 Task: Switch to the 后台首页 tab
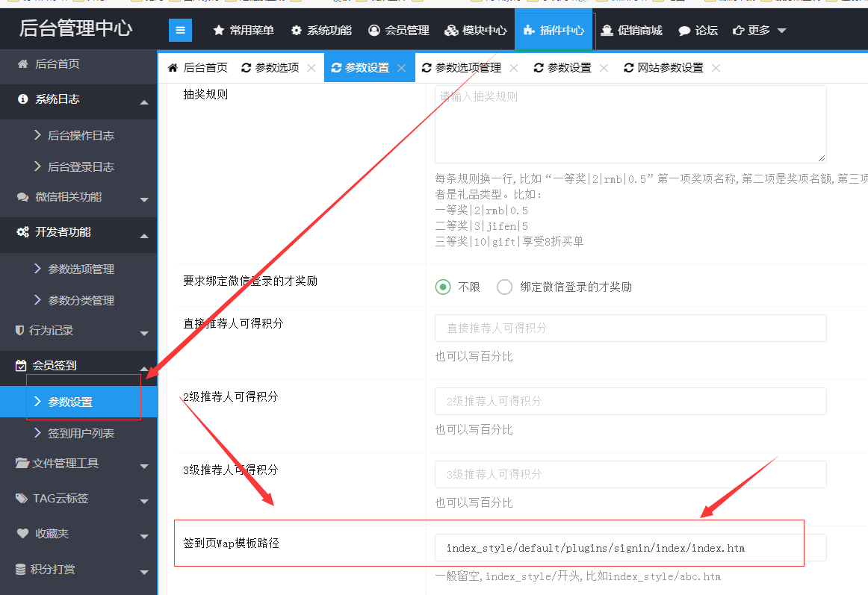198,68
